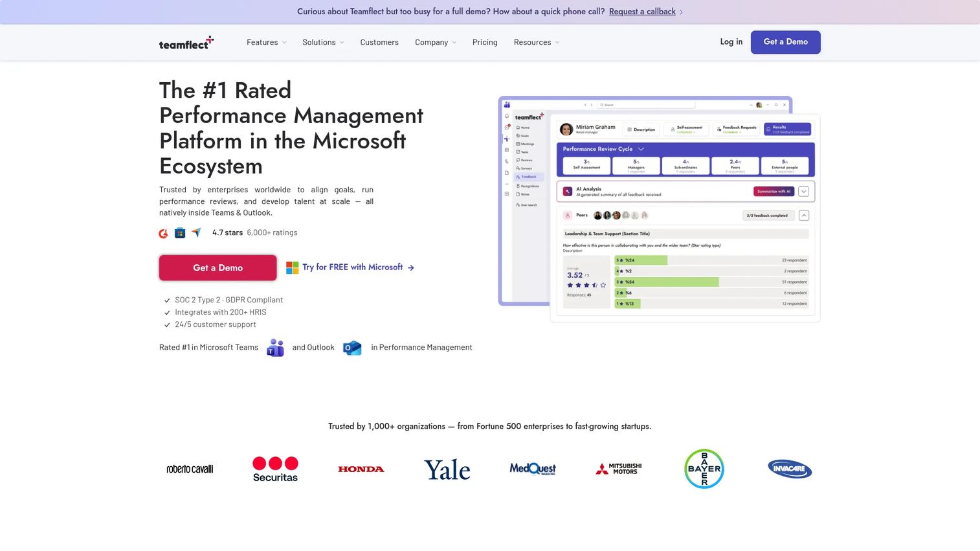
Task: Click the blue Get a Demo button
Action: click(786, 42)
